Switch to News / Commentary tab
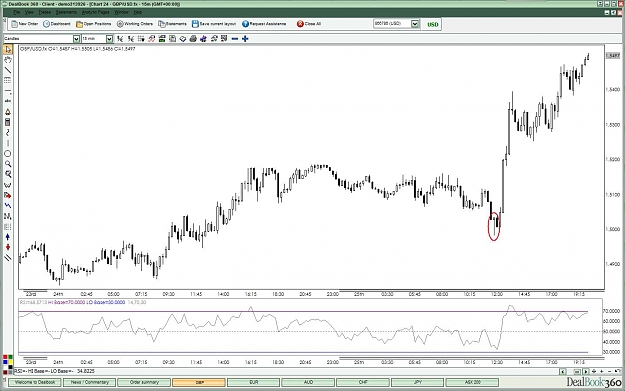The height and width of the screenshot is (391, 625). (x=90, y=382)
